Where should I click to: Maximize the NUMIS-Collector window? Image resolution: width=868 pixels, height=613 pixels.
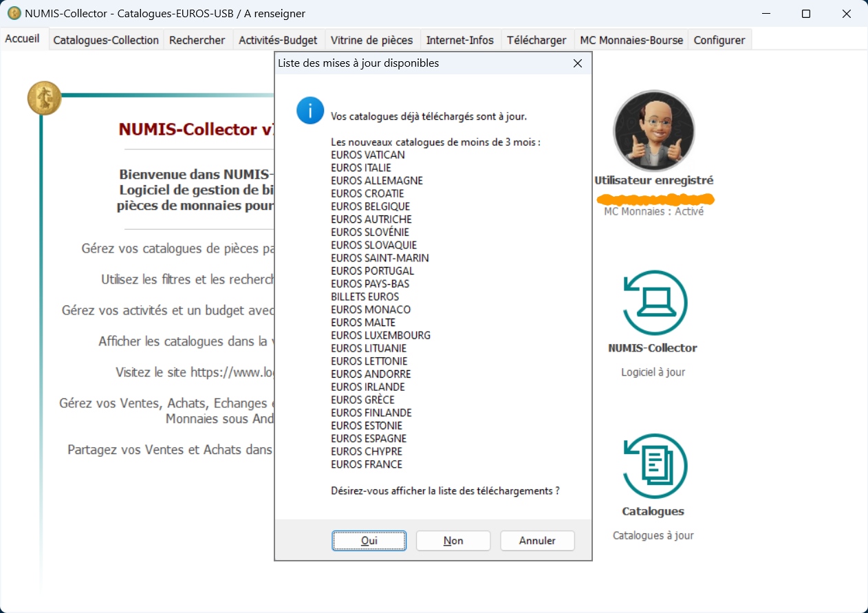point(806,14)
